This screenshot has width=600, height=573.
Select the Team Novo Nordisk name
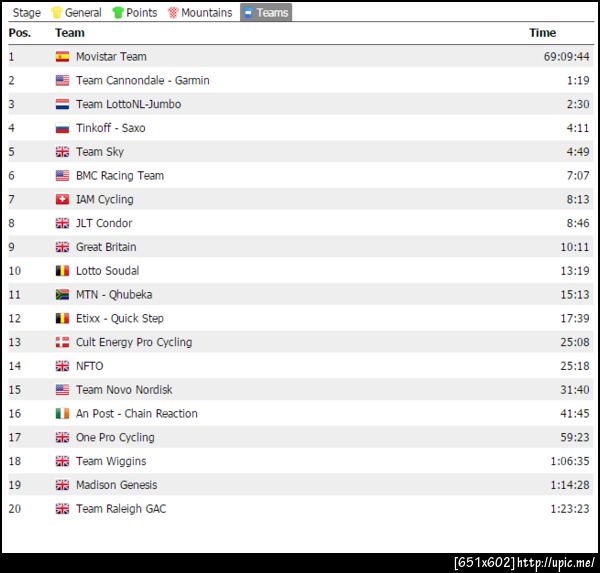click(x=124, y=390)
